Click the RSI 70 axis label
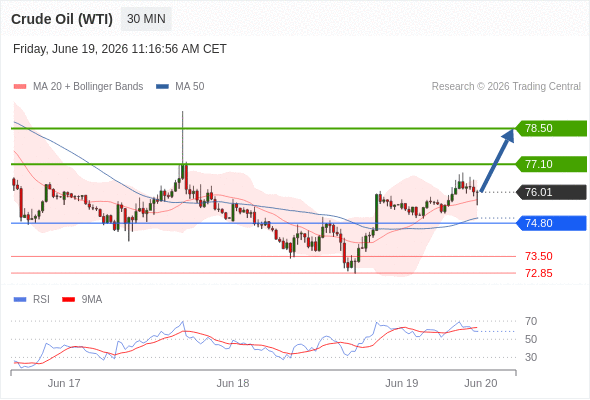This screenshot has width=590, height=400. tap(531, 321)
